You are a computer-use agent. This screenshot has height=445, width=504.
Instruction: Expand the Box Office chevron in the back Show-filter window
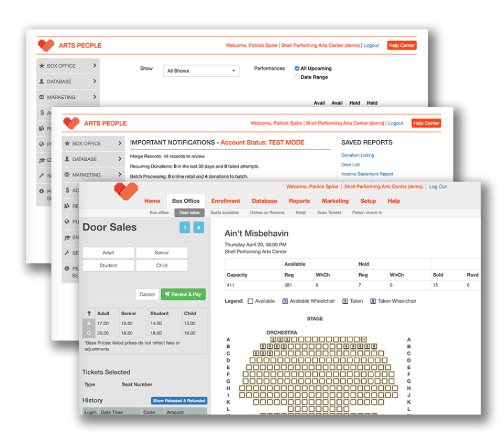[x=94, y=65]
